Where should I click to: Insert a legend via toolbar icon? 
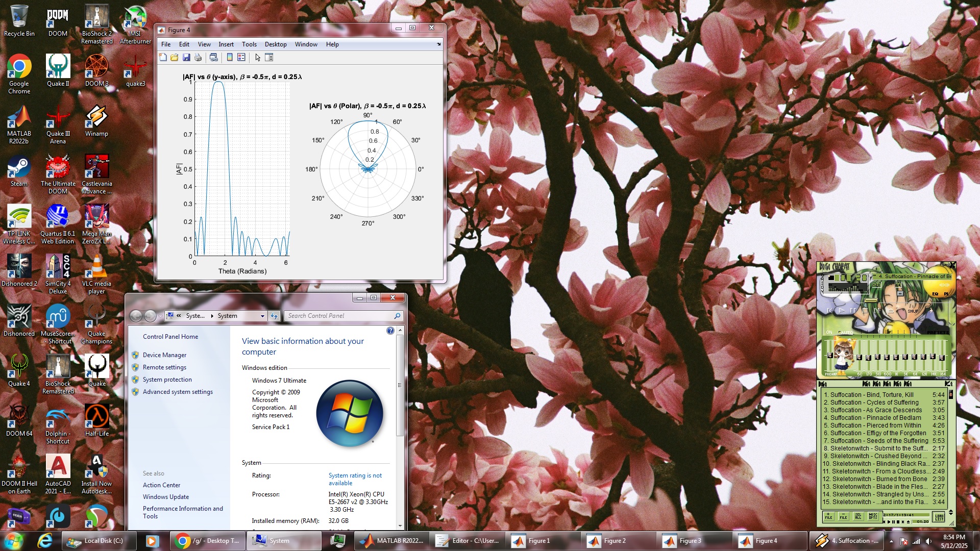click(241, 58)
